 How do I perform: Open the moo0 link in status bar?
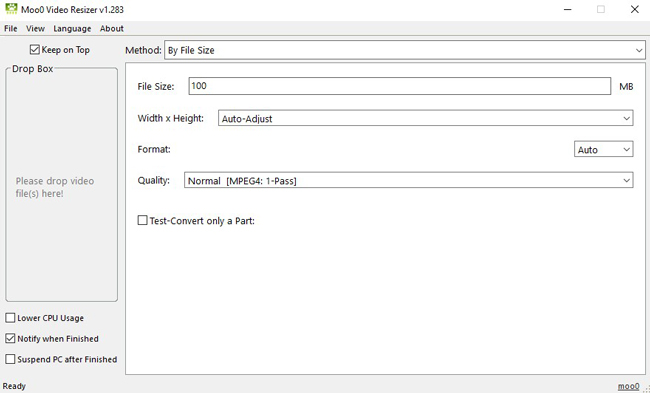628,386
